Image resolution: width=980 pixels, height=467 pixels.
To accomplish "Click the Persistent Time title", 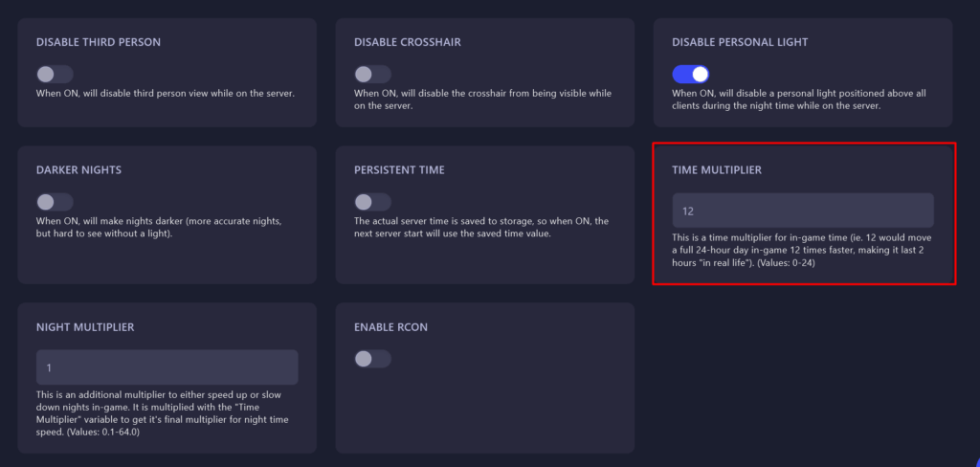I will pyautogui.click(x=399, y=170).
